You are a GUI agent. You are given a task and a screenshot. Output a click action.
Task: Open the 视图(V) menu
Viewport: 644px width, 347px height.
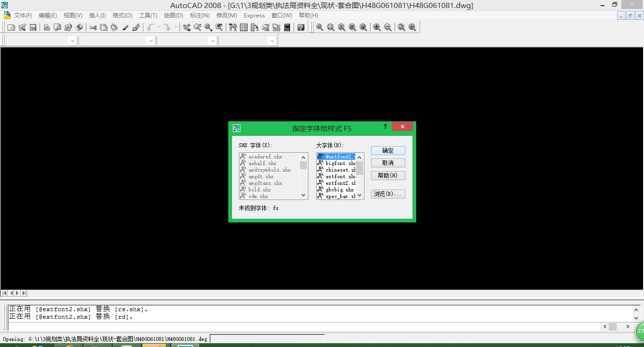[73, 16]
